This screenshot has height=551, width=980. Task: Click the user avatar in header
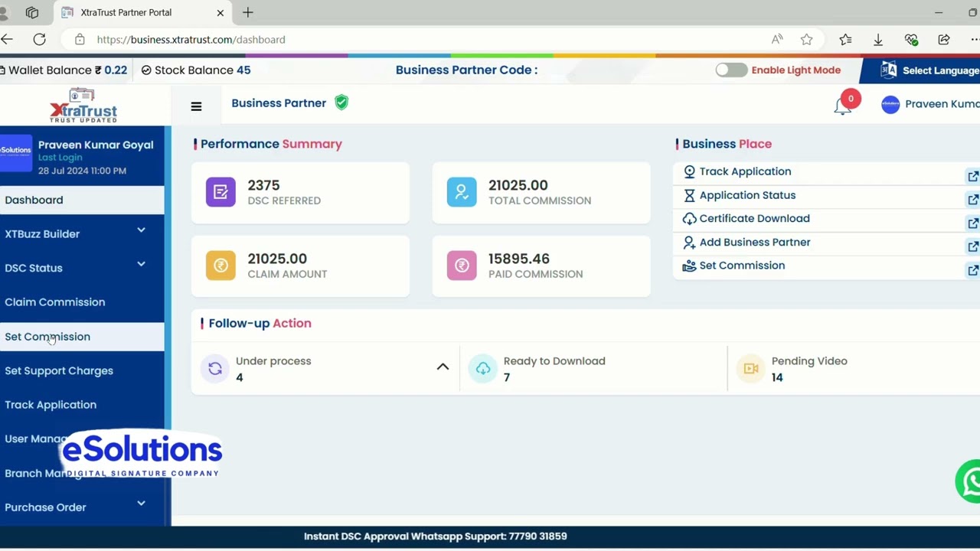(x=890, y=105)
